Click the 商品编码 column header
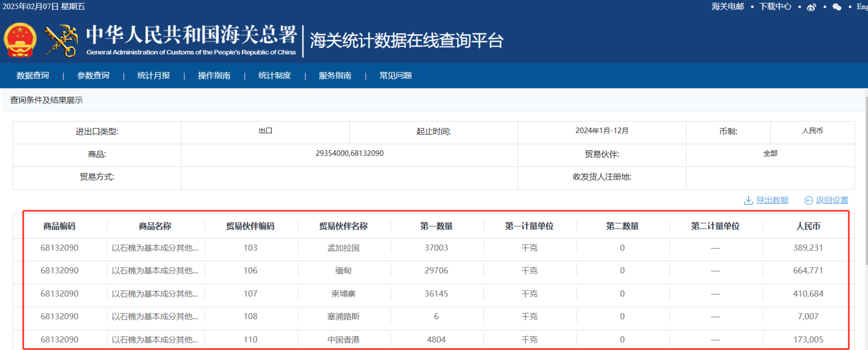 (x=59, y=226)
